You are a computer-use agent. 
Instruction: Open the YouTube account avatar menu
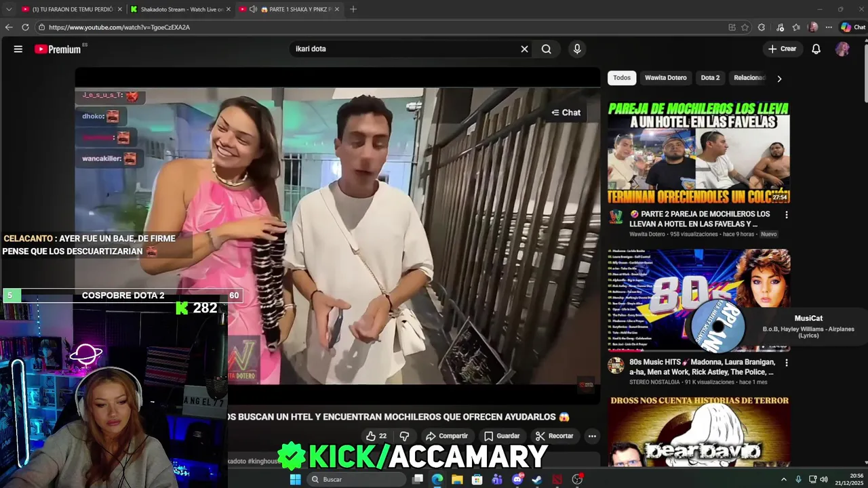tap(842, 49)
